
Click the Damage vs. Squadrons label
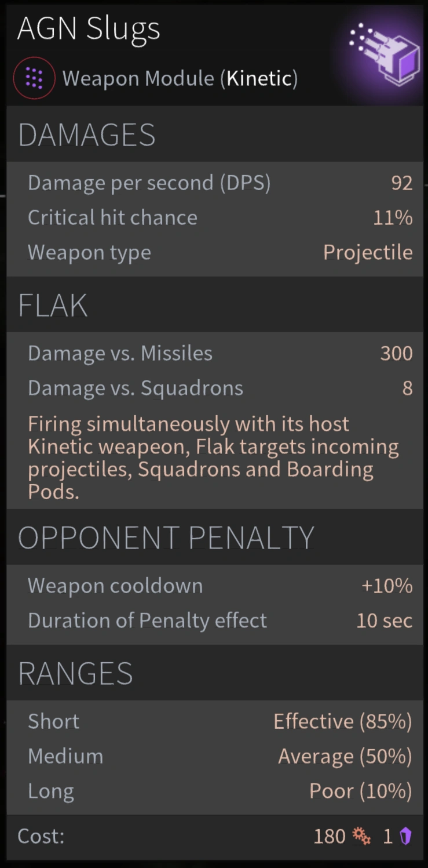136,388
